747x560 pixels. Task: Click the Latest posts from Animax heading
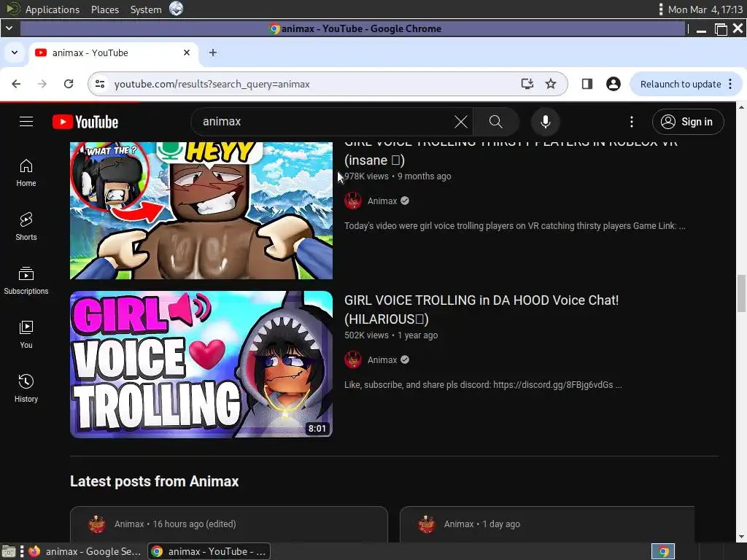tap(155, 481)
